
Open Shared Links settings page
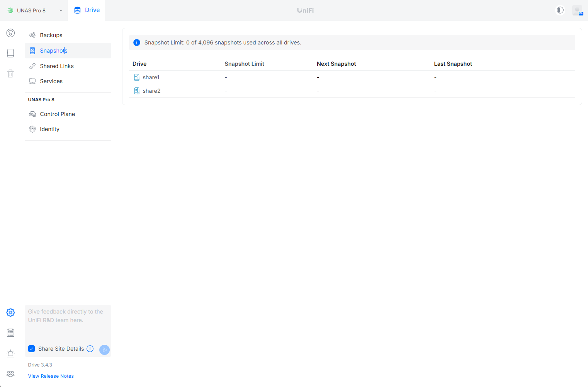coord(56,66)
